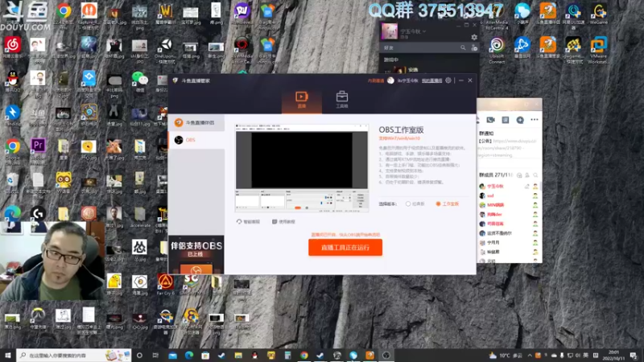This screenshot has width=644, height=362.
Task: Click the group apps icon in QQ group toolbar
Action: coord(506,120)
